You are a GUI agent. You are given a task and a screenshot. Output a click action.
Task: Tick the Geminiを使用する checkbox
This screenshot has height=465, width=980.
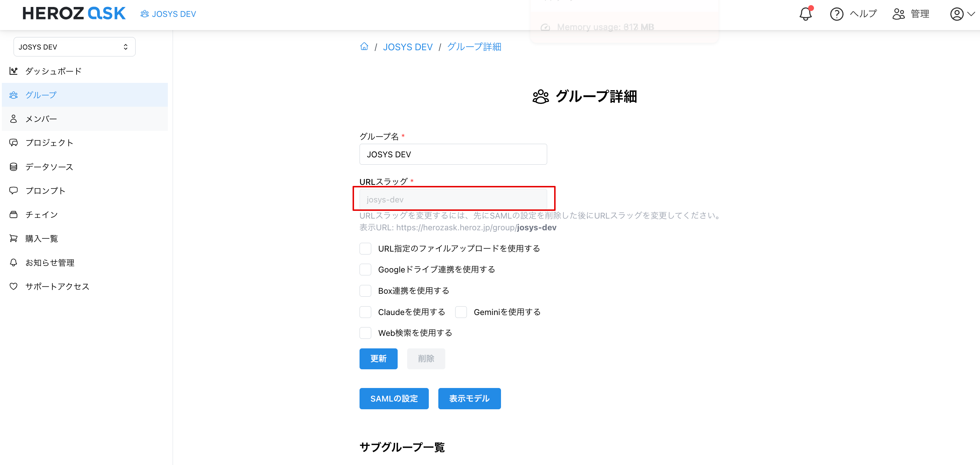click(x=461, y=312)
